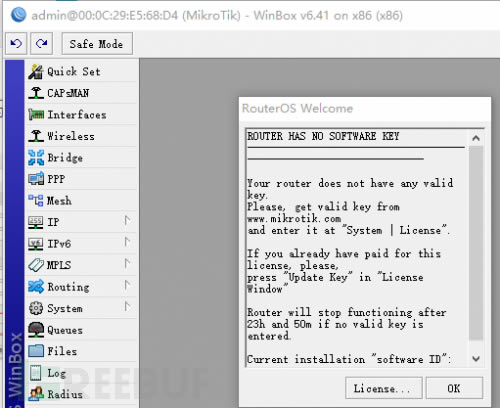The image size is (500, 408).
Task: Expand the MPLS submenu arrow
Action: [127, 263]
